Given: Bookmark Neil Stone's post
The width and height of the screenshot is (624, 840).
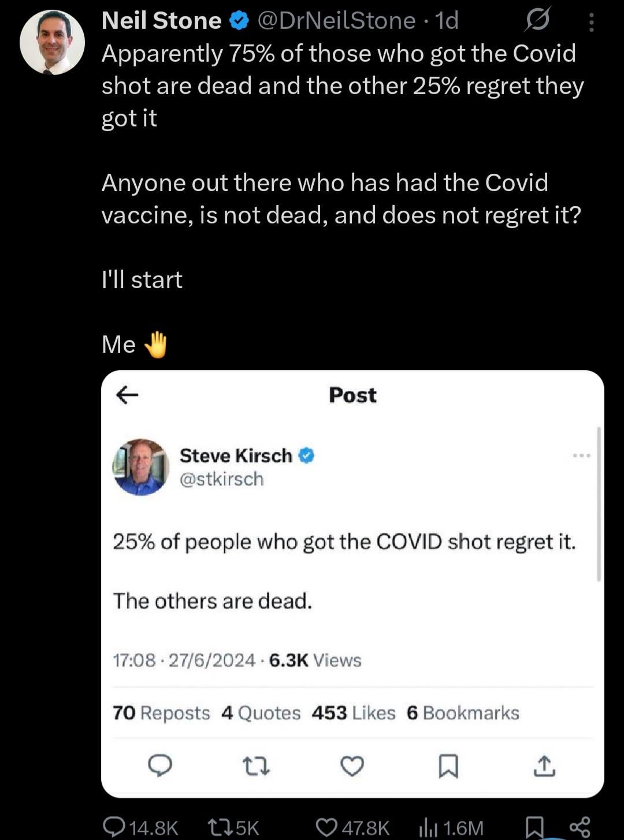Looking at the screenshot, I should [x=534, y=827].
